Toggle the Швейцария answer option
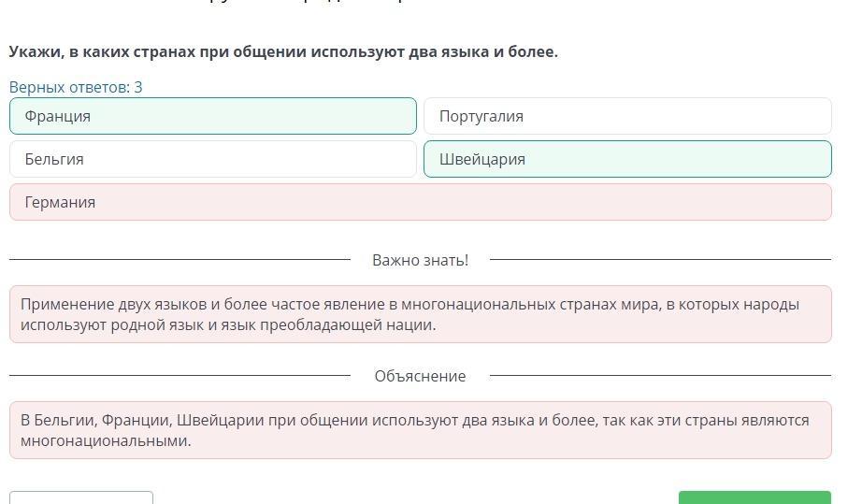The height and width of the screenshot is (504, 848). 626,160
